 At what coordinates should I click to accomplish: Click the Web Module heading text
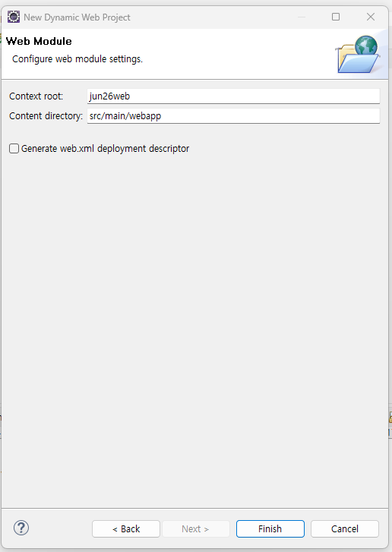pos(39,41)
